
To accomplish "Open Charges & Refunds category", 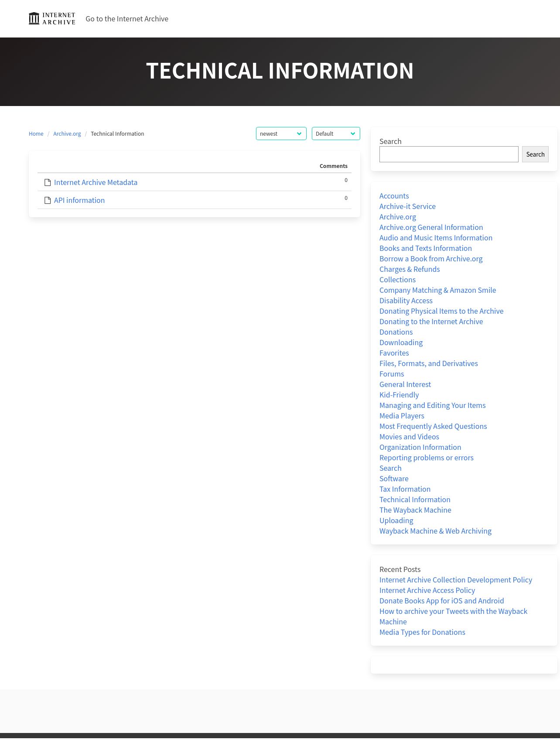I will [410, 269].
